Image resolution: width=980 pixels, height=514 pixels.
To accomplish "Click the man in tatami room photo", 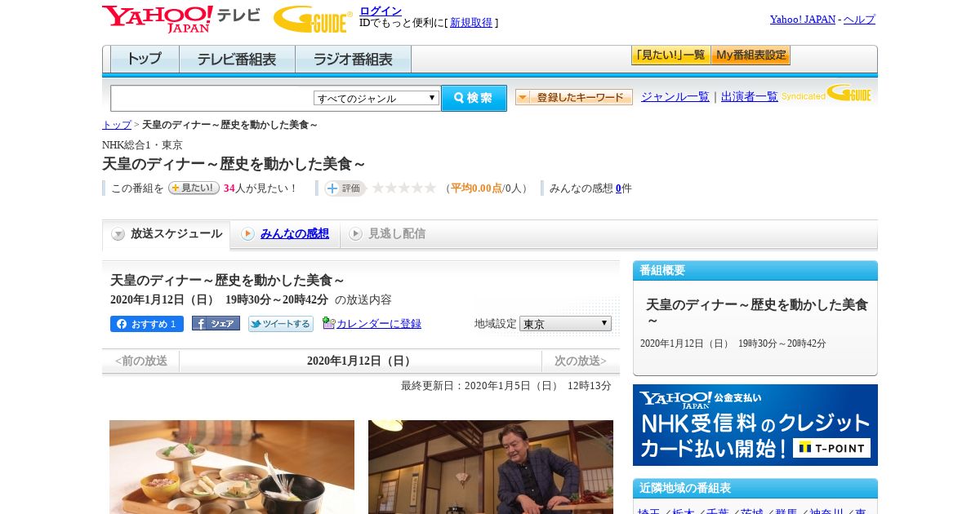I will point(491,467).
